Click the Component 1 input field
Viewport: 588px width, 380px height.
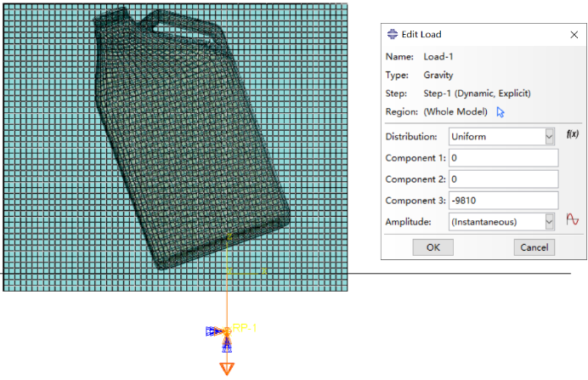503,158
